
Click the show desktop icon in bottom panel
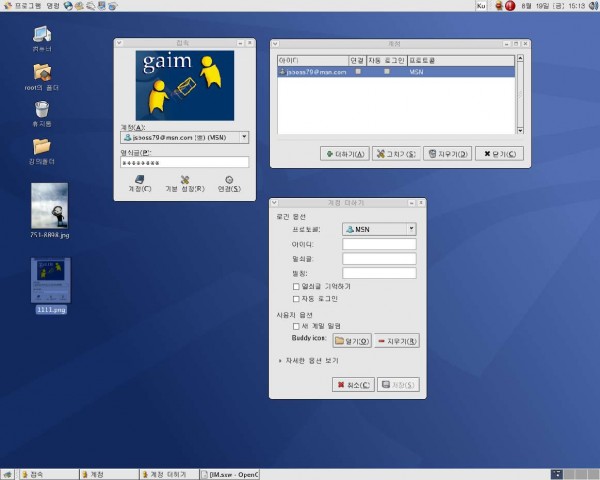(8, 475)
